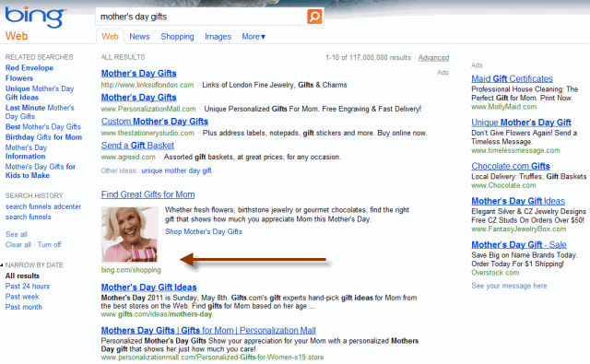
Task: Click the Bing logo
Action: pyautogui.click(x=35, y=17)
